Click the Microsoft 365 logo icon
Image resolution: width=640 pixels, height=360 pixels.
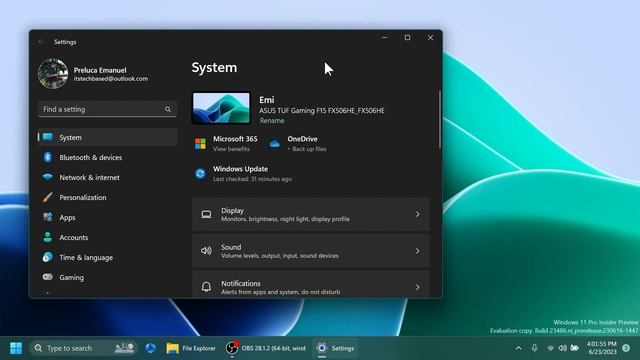click(x=200, y=144)
